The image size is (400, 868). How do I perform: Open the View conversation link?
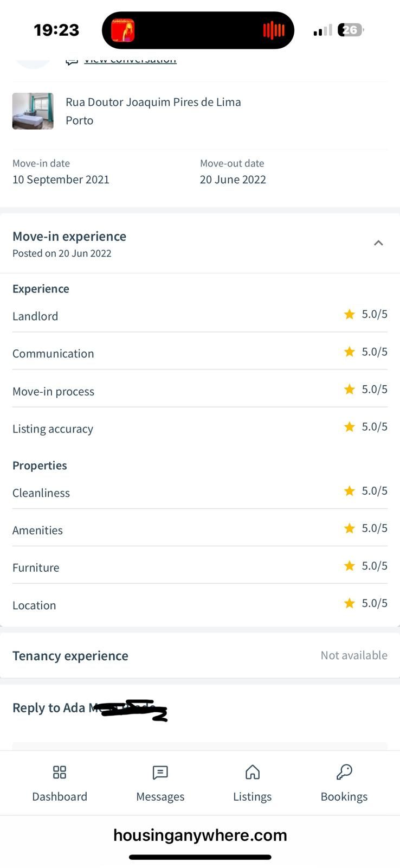coord(130,59)
